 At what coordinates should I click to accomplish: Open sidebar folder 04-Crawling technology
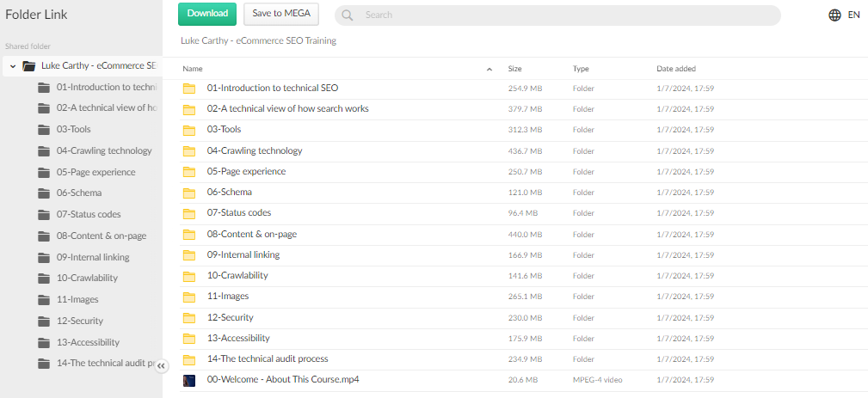[104, 151]
